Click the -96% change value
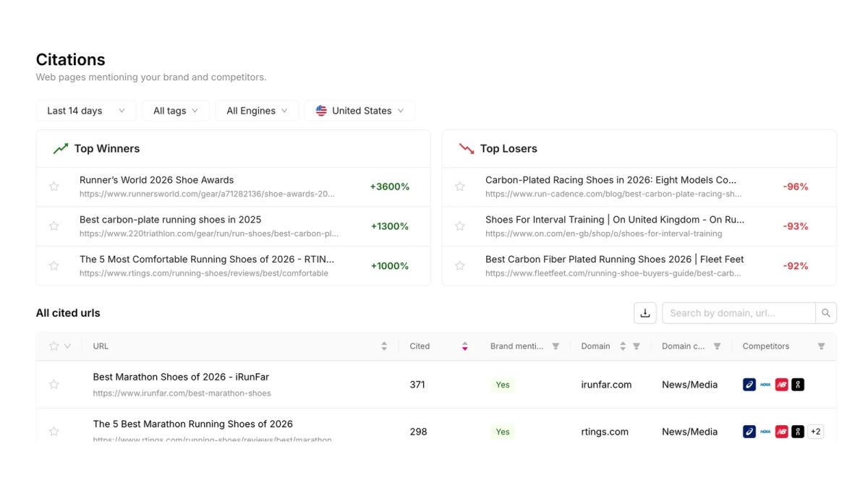Screen dimensions: 868x488 tap(796, 187)
